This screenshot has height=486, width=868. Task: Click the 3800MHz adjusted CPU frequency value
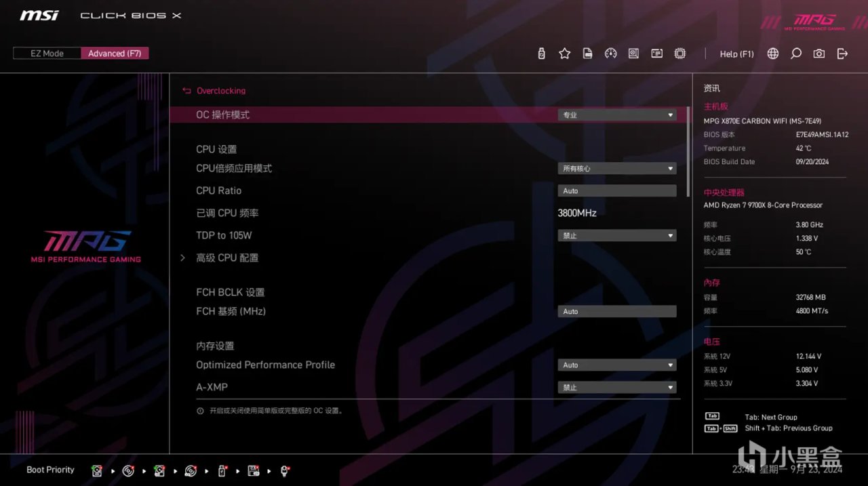click(577, 213)
